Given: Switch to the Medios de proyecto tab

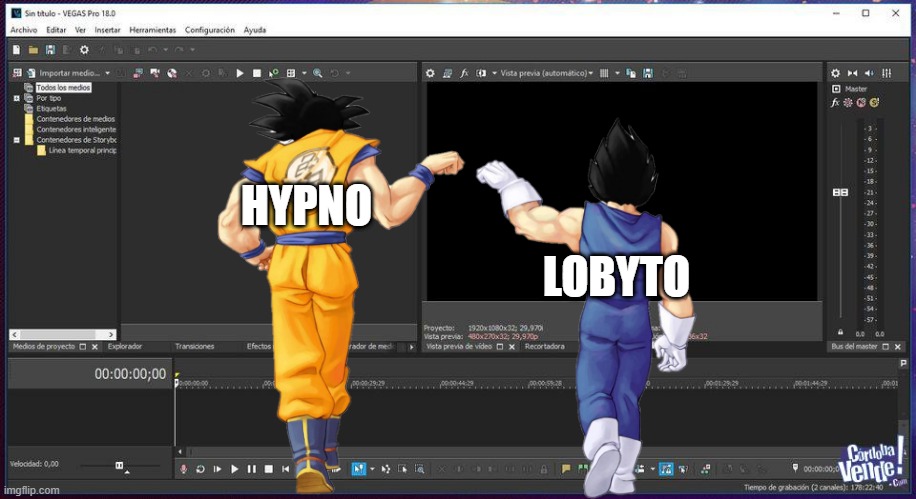Looking at the screenshot, I should (x=44, y=346).
